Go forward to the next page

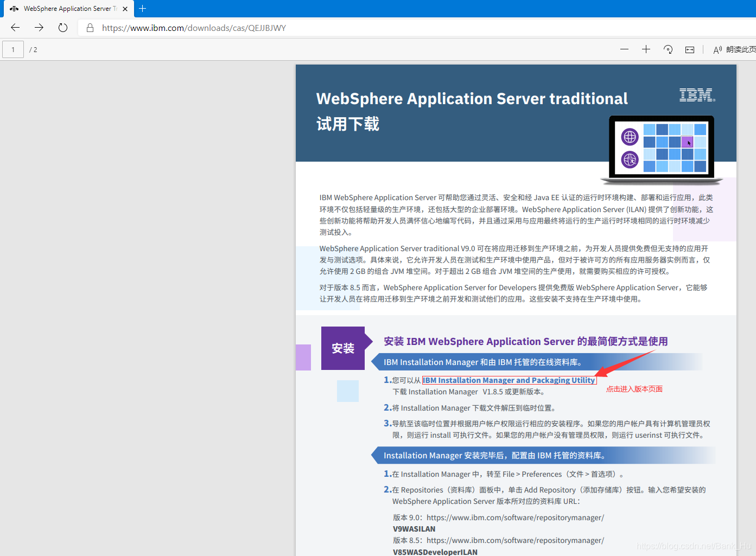[x=39, y=28]
